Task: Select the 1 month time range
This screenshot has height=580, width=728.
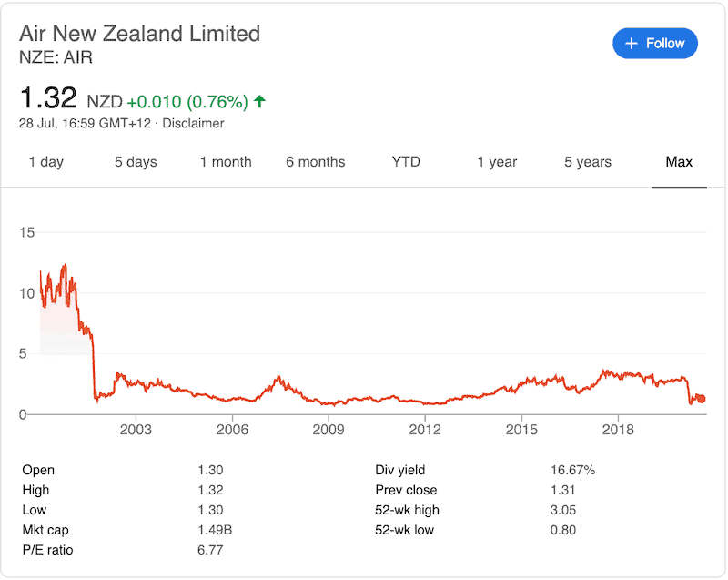Action: point(226,162)
